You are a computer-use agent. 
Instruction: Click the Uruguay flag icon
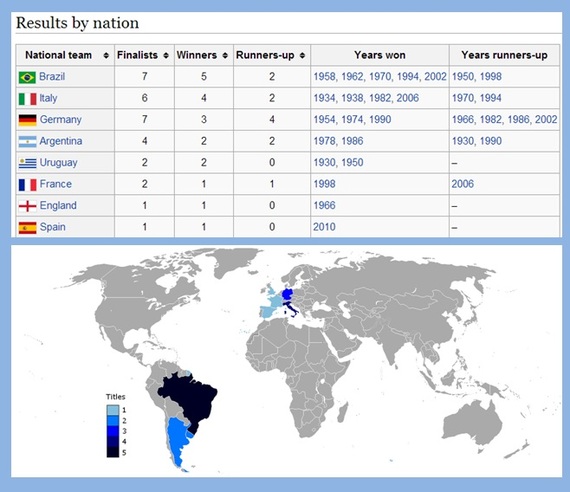(27, 163)
